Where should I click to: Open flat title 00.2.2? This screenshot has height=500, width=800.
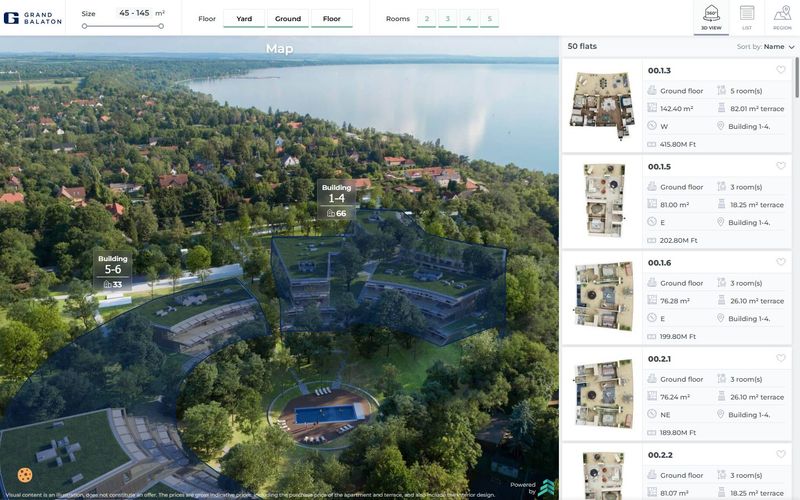coord(660,455)
